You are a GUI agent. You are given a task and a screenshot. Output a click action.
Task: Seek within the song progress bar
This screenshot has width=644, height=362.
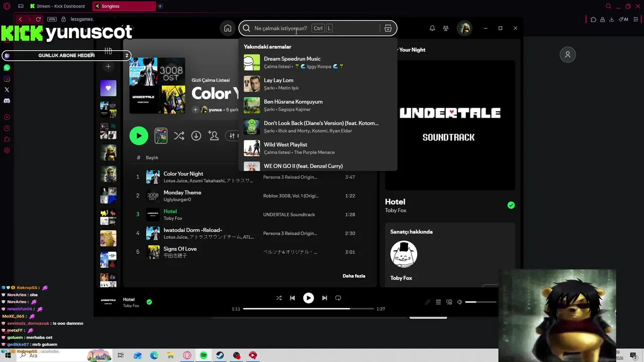pos(308,309)
